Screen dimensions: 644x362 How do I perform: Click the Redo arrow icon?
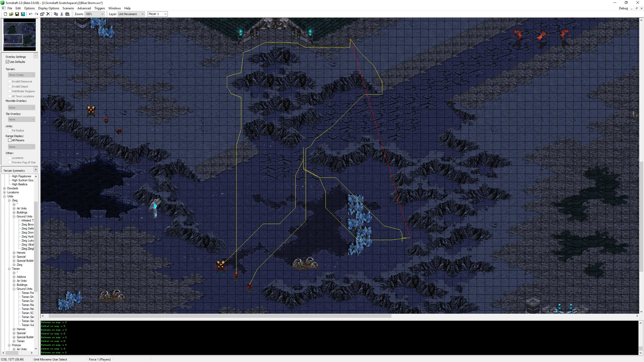click(x=36, y=14)
